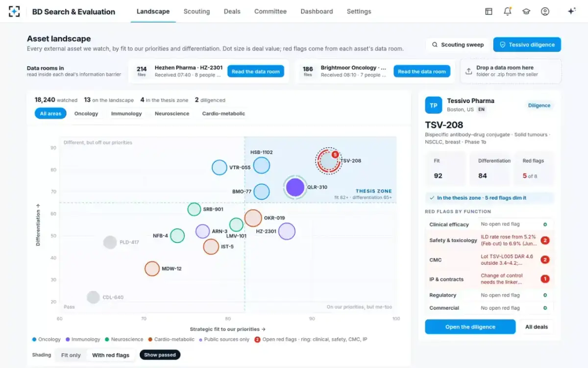Click the Fit score card showing 92
This screenshot has height=368, width=588.
click(x=446, y=168)
